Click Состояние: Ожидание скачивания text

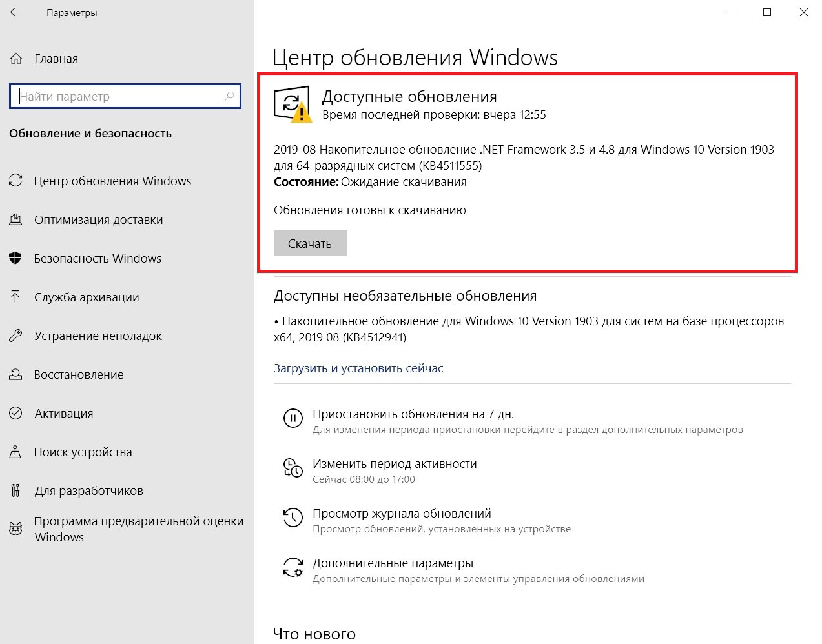click(370, 182)
